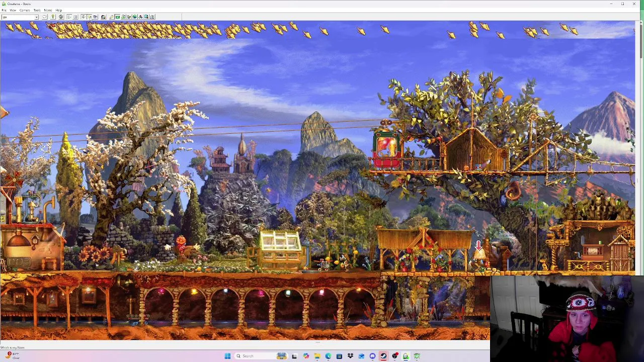Click the green globe kit toolbar icon
The width and height of the screenshot is (644, 362).
[134, 17]
